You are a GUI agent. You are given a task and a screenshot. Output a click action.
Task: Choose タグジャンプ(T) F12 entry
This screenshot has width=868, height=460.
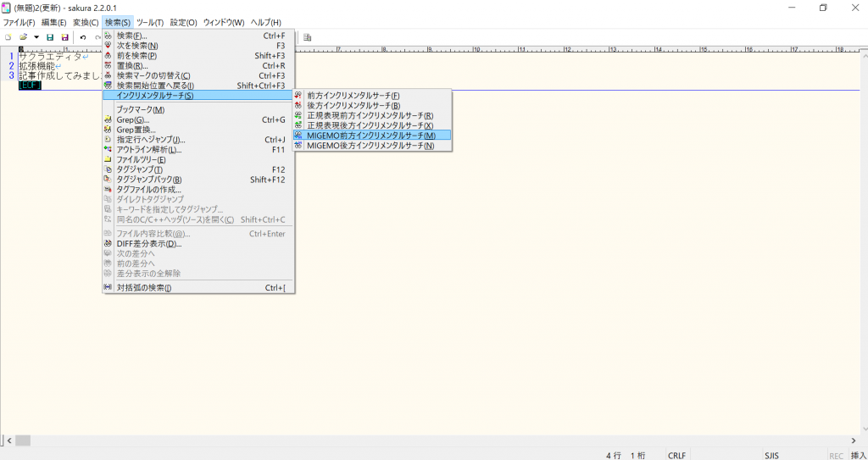198,169
